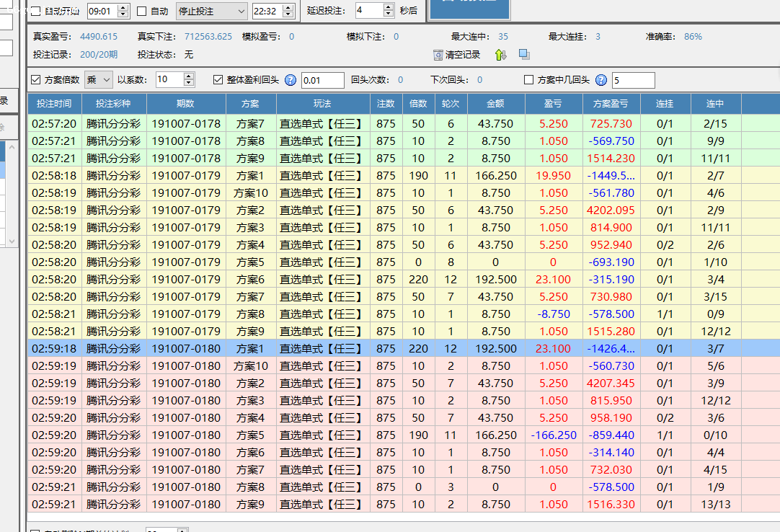The width and height of the screenshot is (780, 532).
Task: Select the 1515.280 方案盈亏 cell
Action: click(611, 332)
